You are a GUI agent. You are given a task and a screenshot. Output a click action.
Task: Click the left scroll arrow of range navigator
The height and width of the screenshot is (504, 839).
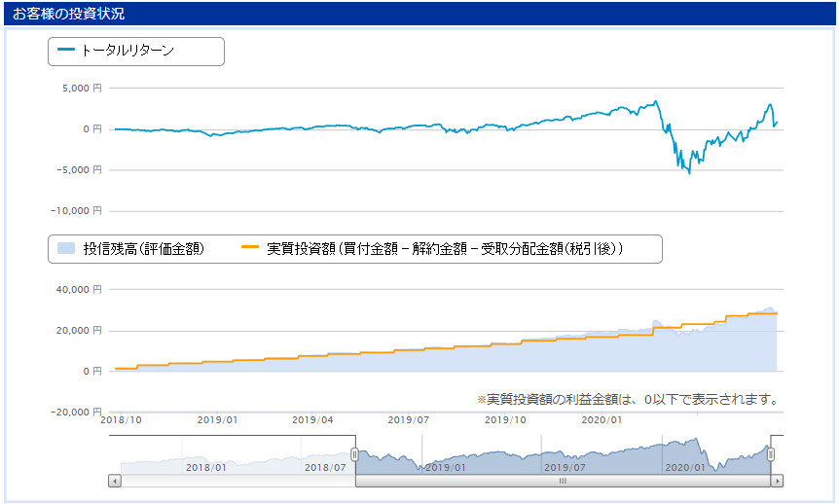(x=115, y=481)
